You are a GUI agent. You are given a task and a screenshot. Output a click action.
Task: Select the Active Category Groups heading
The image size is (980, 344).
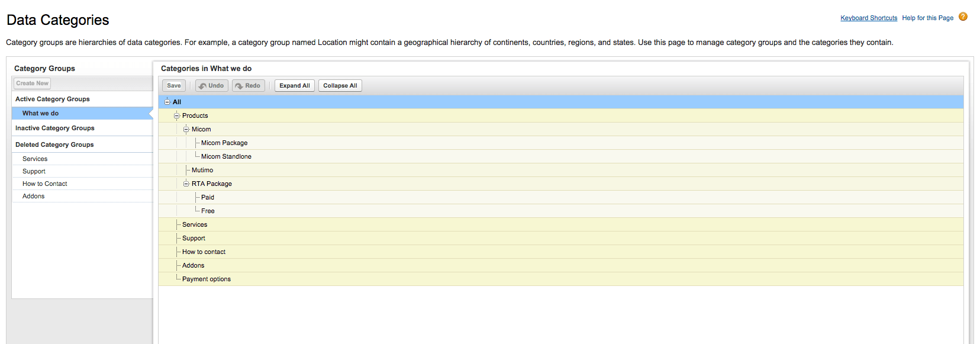click(53, 99)
